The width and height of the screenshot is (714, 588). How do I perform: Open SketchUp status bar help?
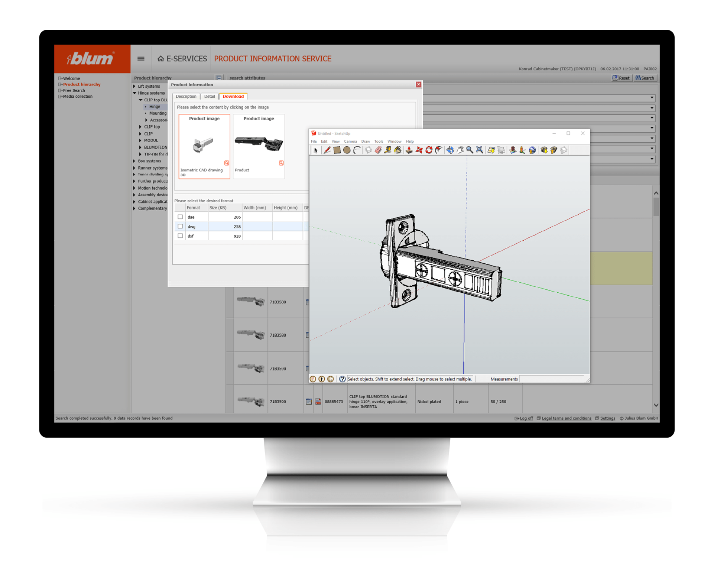[342, 379]
